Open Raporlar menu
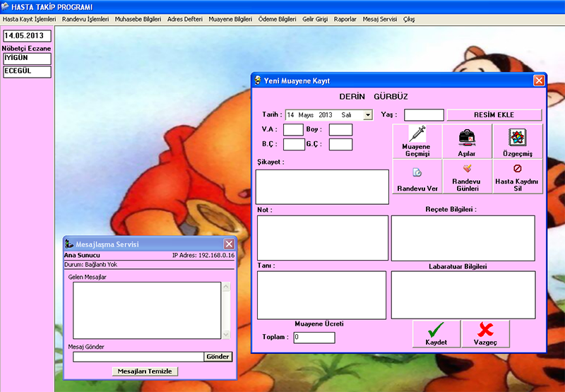 (x=345, y=19)
